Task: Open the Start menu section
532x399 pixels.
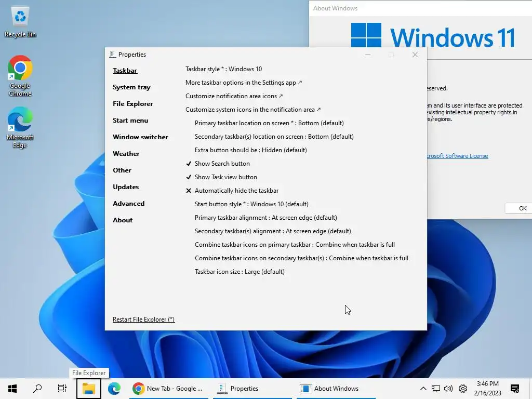Action: [x=130, y=121]
